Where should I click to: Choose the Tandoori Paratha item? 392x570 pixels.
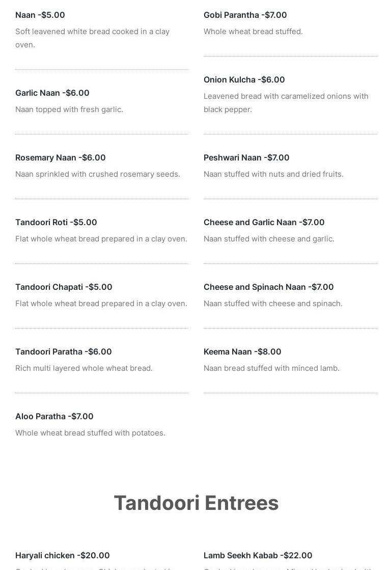(x=64, y=351)
